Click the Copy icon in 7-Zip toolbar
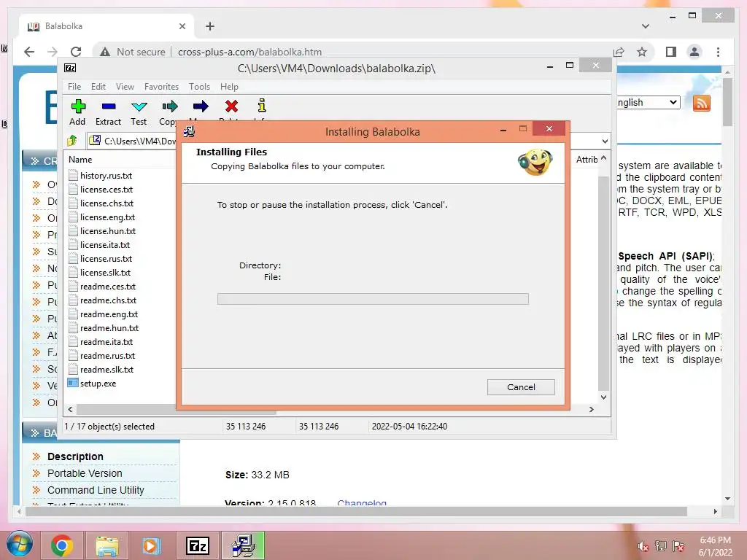 169,106
